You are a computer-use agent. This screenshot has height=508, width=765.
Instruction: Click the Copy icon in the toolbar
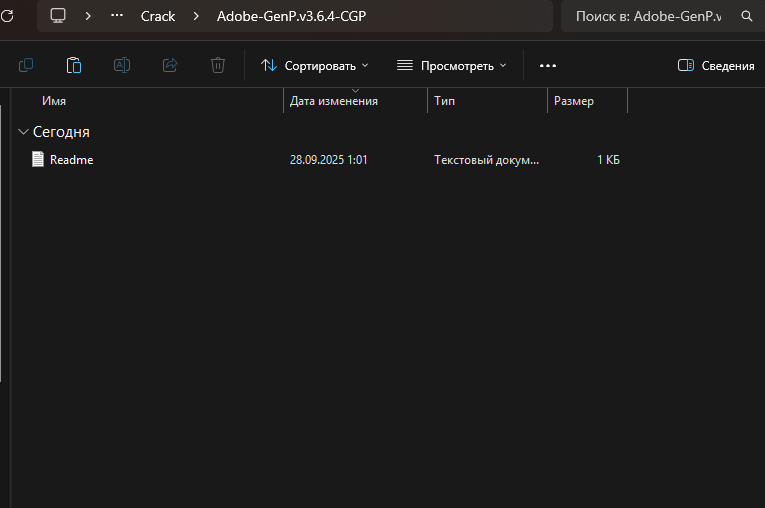26,65
